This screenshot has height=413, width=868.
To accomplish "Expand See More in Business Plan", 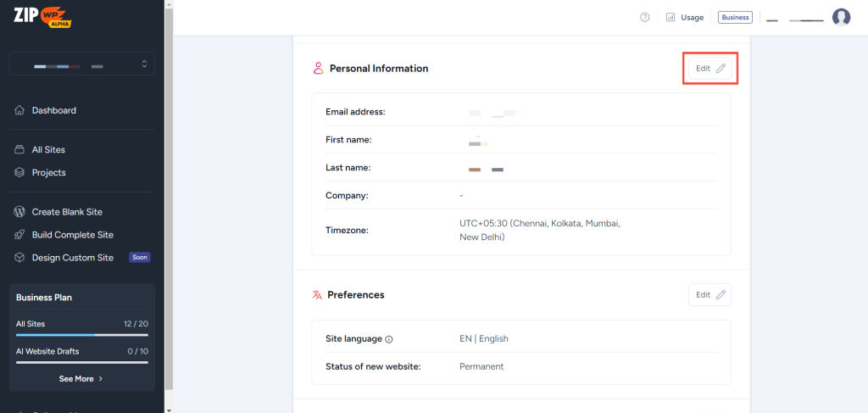I will [x=81, y=379].
